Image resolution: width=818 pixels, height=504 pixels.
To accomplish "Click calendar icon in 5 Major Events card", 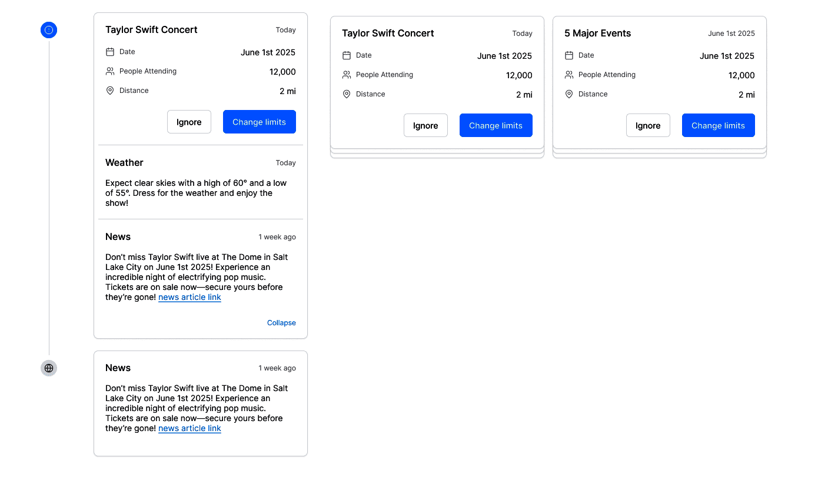I will 569,55.
